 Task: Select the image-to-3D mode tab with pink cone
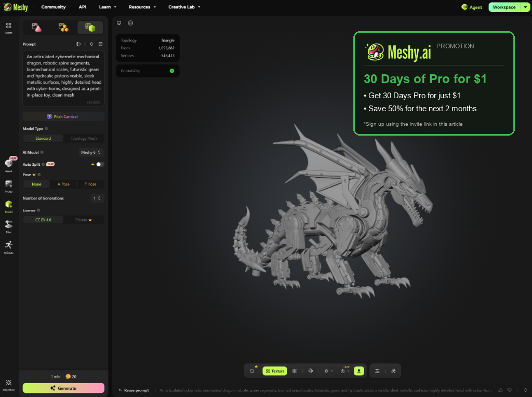36,28
